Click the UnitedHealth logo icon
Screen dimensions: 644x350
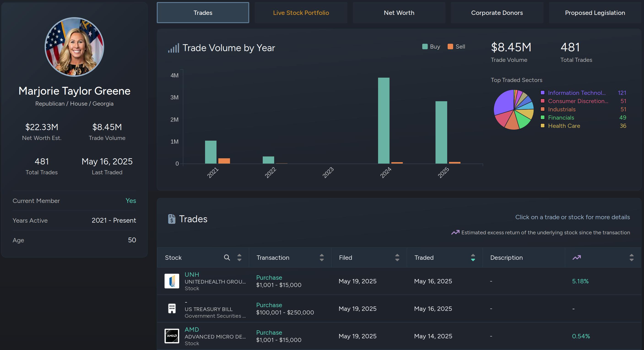172,281
